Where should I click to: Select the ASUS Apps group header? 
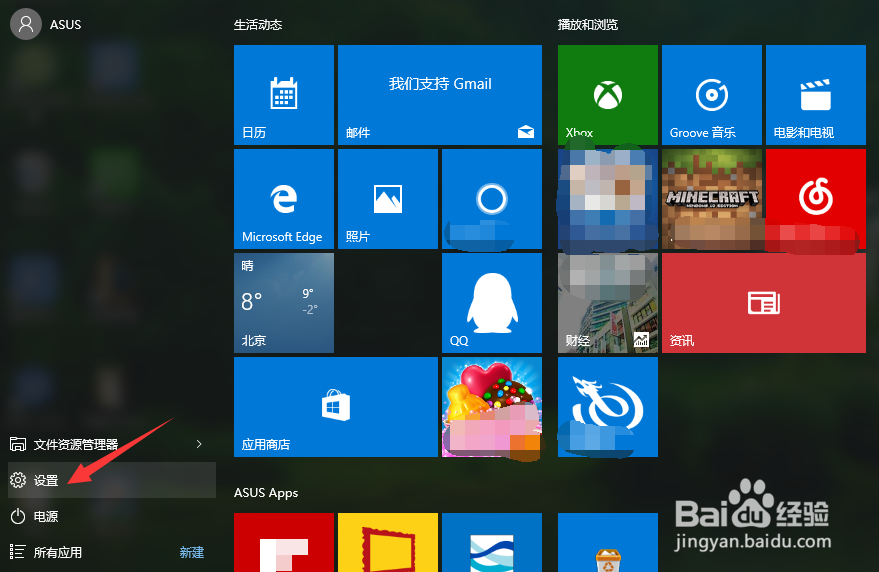click(266, 493)
